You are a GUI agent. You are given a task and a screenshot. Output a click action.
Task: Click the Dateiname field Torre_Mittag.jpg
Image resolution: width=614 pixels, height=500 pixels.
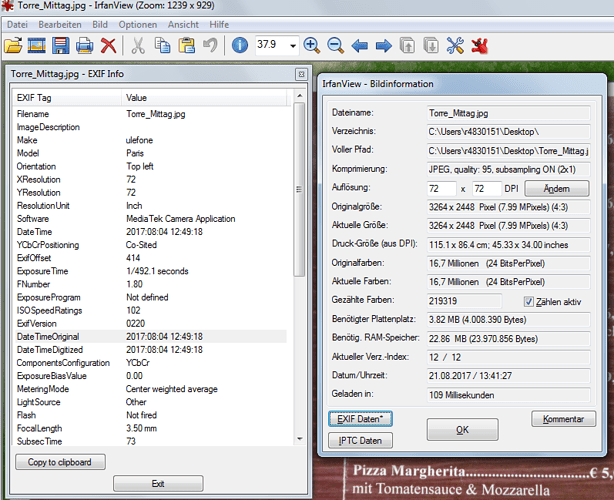pyautogui.click(x=508, y=114)
